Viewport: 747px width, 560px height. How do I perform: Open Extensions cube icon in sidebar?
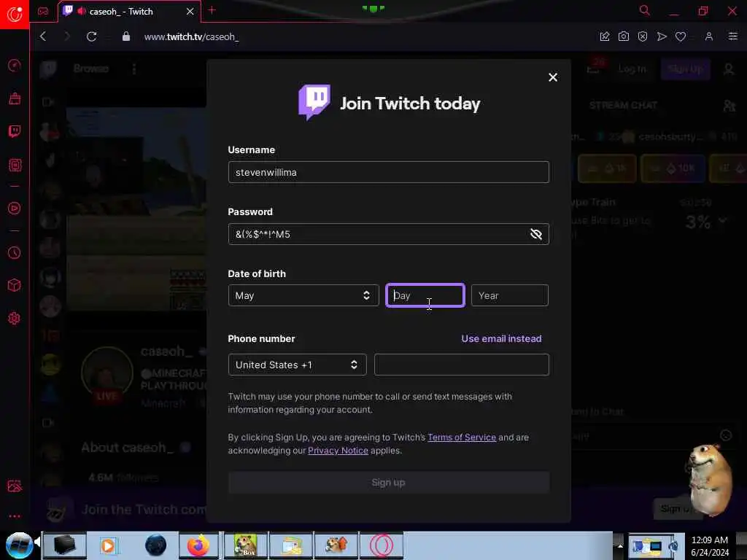[15, 285]
